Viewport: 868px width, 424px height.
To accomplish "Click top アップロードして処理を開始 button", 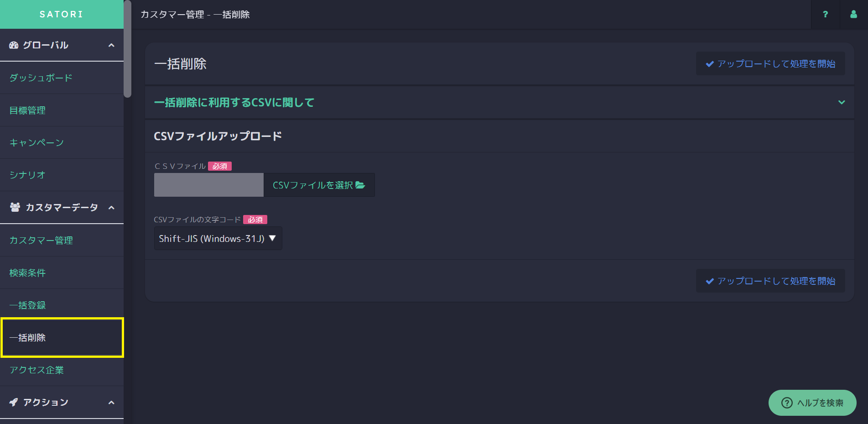I will click(770, 64).
